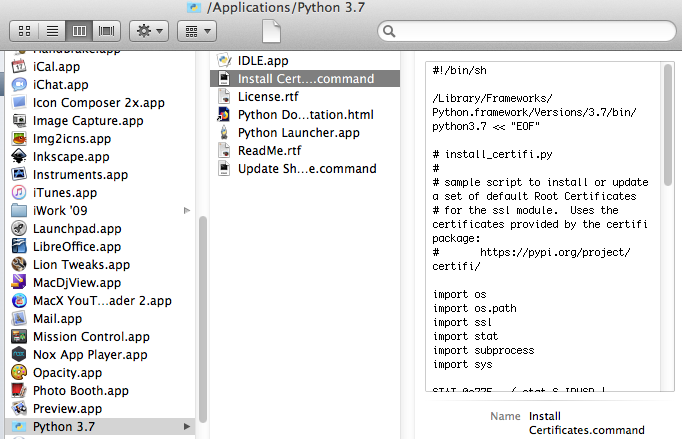Click the IDLE.app icon
This screenshot has width=682, height=439.
click(224, 61)
